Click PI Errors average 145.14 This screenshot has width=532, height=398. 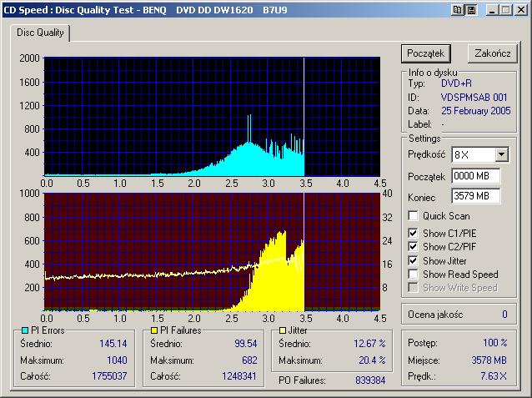coord(113,344)
